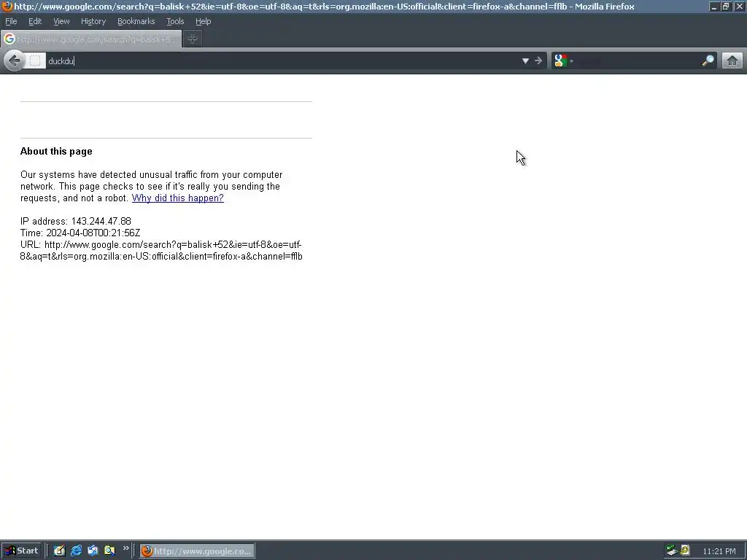Click the Firefox icon in the title bar
Screen dimensions: 747x560
pos(7,6)
